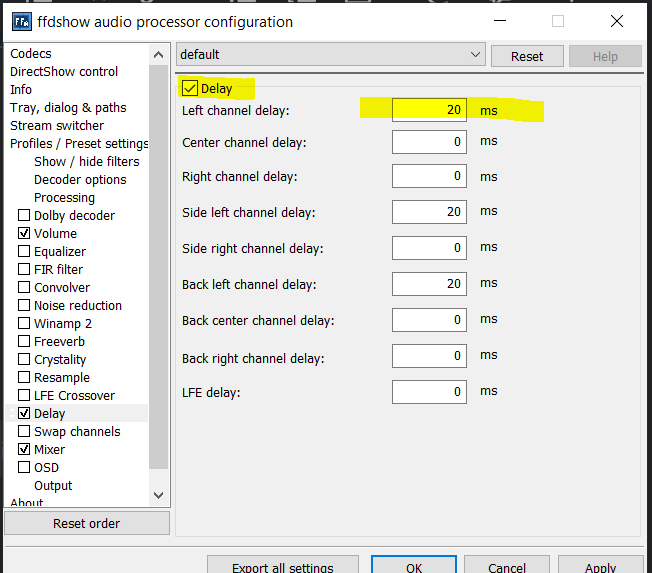The image size is (652, 573).
Task: Click the Reset order button
Action: pyautogui.click(x=87, y=523)
